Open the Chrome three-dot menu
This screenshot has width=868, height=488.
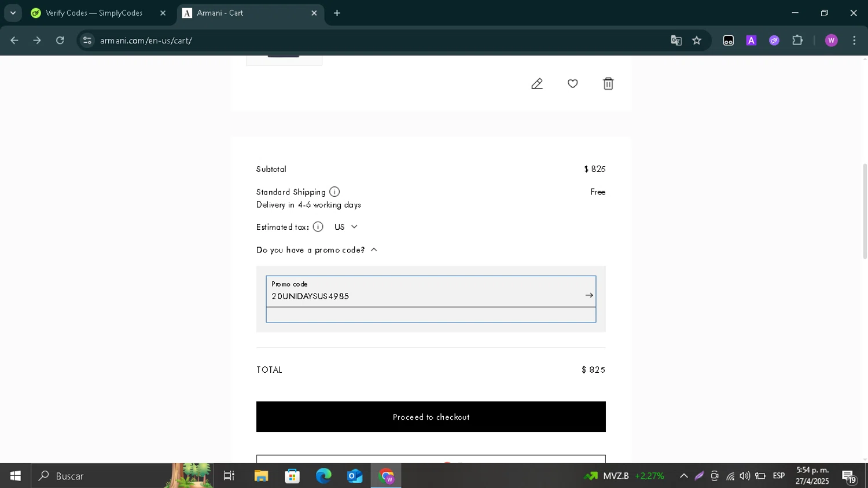click(854, 41)
